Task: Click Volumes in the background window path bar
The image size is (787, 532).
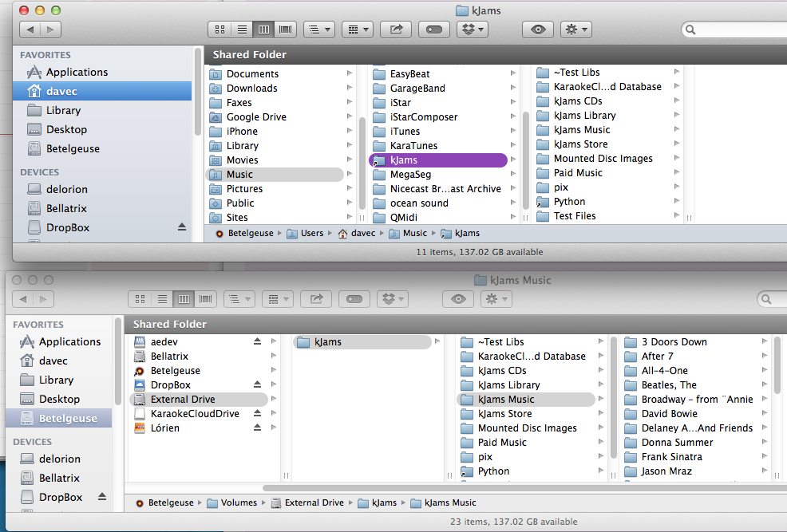Action: point(239,502)
